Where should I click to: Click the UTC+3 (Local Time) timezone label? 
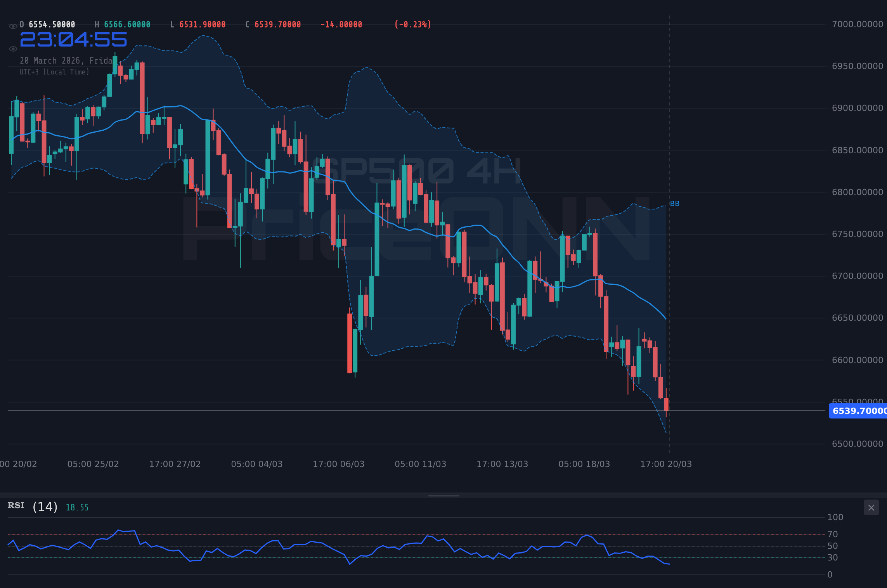(x=54, y=72)
